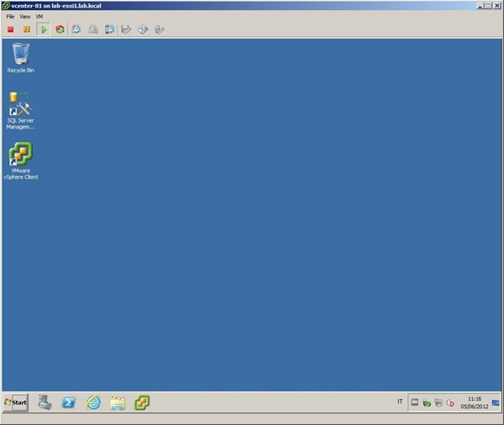Image resolution: width=504 pixels, height=425 pixels.
Task: Select the Recycle Bin desktop icon
Action: click(20, 58)
